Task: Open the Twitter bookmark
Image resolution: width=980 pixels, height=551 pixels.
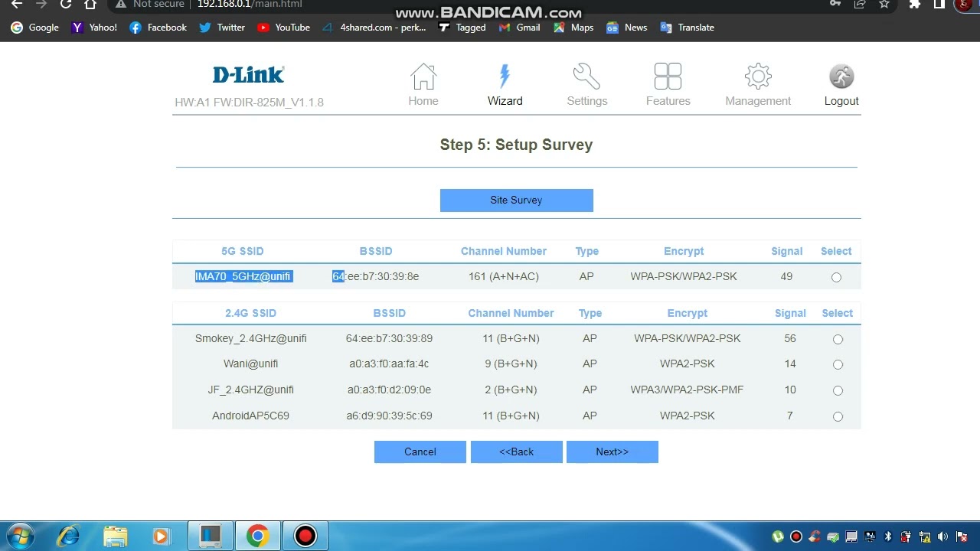Action: pyautogui.click(x=222, y=28)
